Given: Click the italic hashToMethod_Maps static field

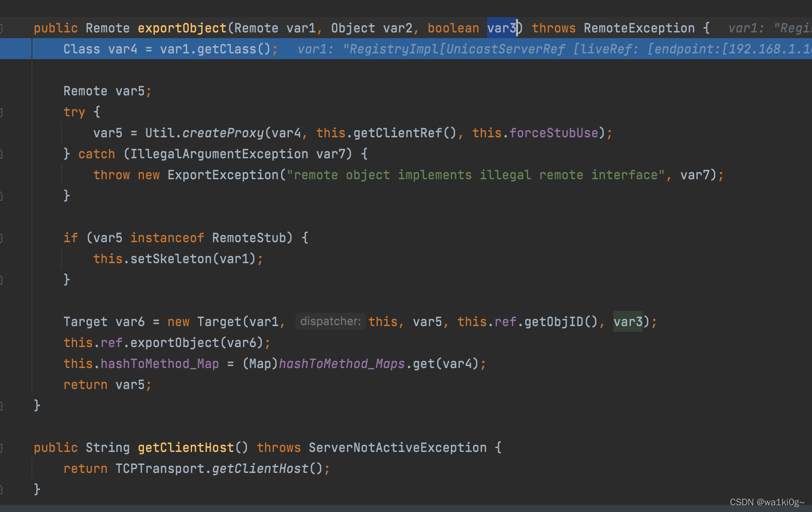Looking at the screenshot, I should (342, 364).
